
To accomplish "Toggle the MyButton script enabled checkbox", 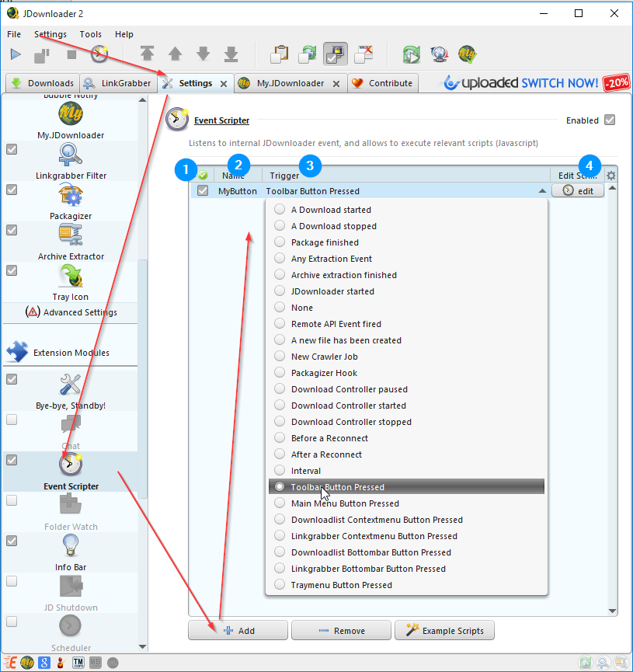I will tap(203, 190).
